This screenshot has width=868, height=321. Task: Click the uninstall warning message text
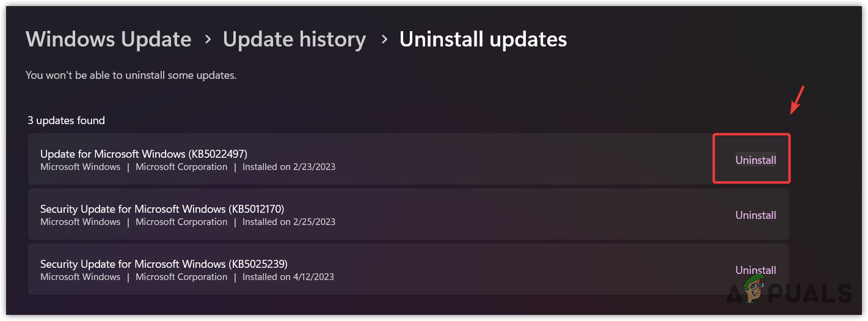tap(131, 76)
